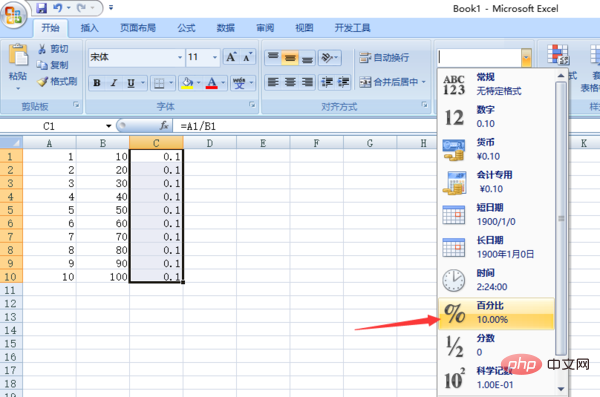Open Customize Quick Access Toolbar arrow
Viewport: 600px width, 397px height.
click(111, 7)
